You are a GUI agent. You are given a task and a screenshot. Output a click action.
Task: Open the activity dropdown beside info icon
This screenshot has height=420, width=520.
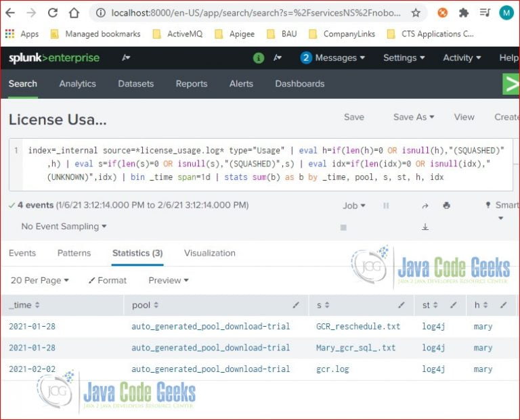point(278,58)
